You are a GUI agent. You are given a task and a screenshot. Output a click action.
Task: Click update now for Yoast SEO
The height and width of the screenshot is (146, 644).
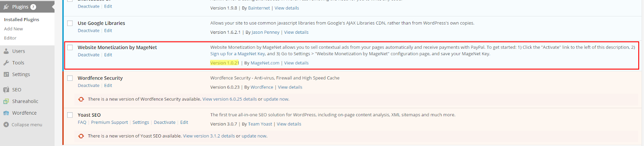[254, 136]
